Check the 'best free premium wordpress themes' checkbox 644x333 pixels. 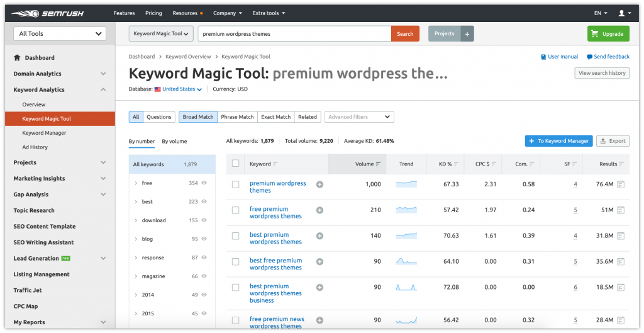point(235,261)
